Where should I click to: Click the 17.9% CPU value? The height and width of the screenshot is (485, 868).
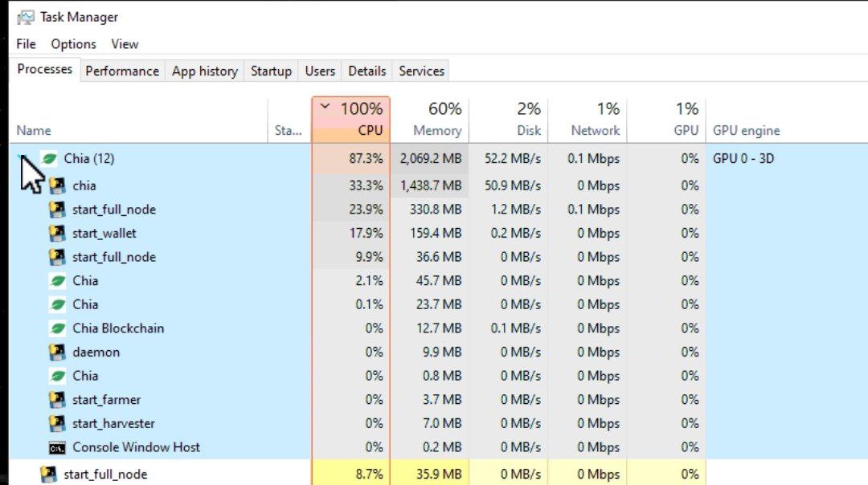(366, 234)
